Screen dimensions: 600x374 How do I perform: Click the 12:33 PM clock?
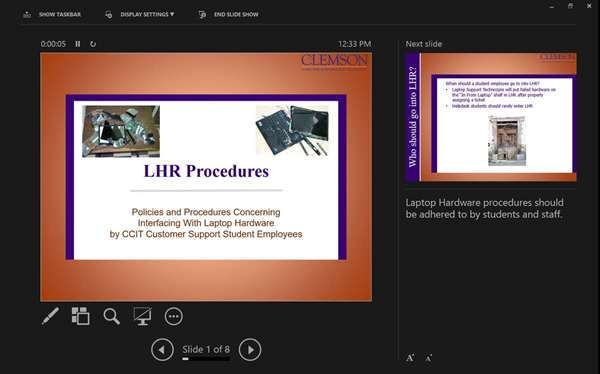pyautogui.click(x=354, y=44)
